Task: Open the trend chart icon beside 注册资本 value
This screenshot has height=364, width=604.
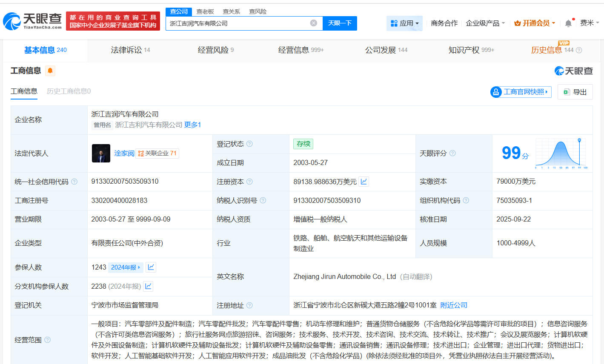Action: [x=364, y=182]
